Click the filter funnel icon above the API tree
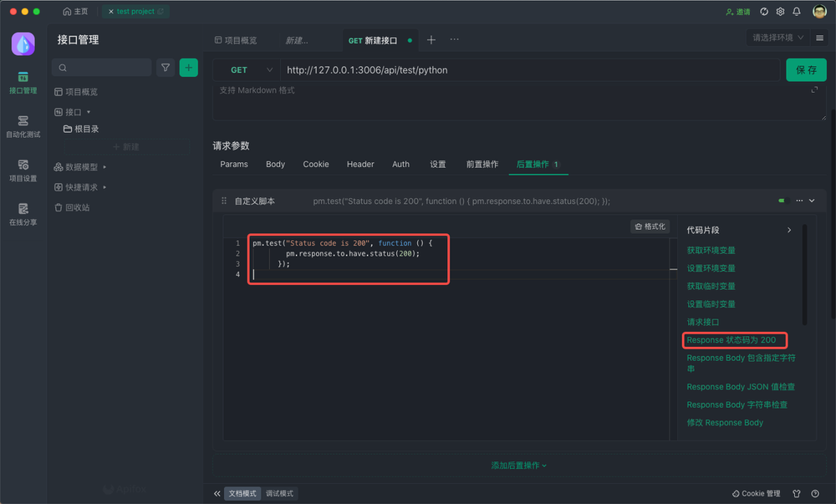The image size is (836, 504). [166, 68]
